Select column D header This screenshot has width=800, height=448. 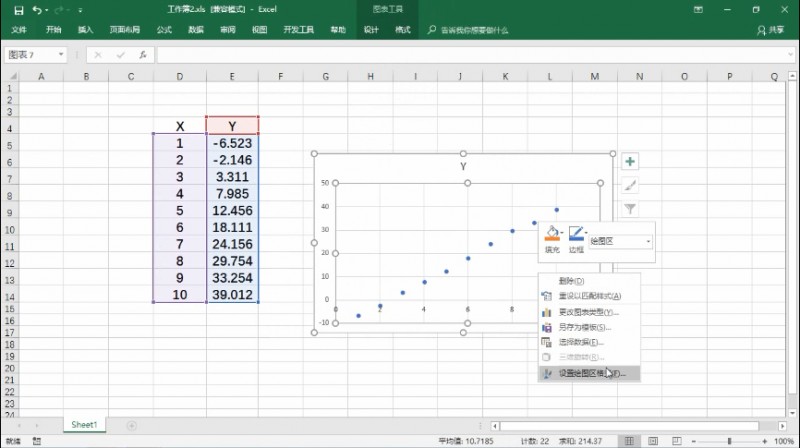pyautogui.click(x=180, y=77)
